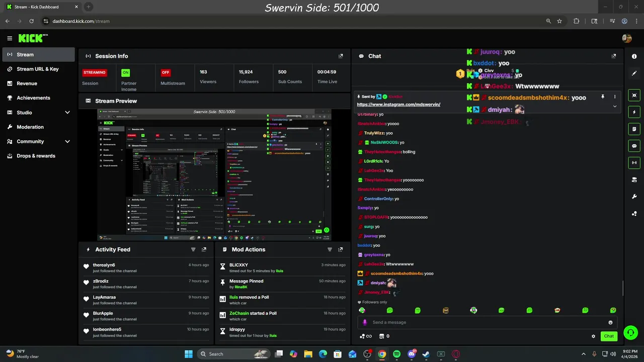
Task: Open Drops & rewards page
Action: (39, 156)
